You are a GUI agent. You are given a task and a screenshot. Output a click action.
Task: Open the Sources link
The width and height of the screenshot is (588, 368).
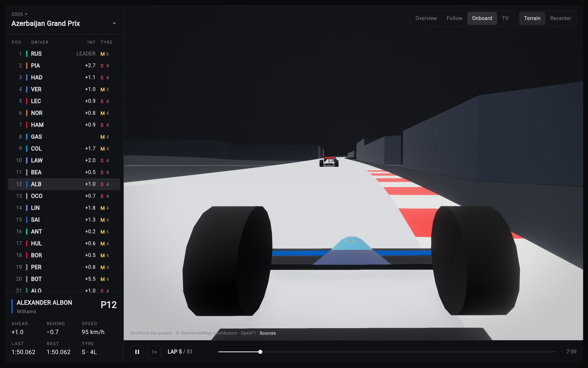tap(268, 333)
